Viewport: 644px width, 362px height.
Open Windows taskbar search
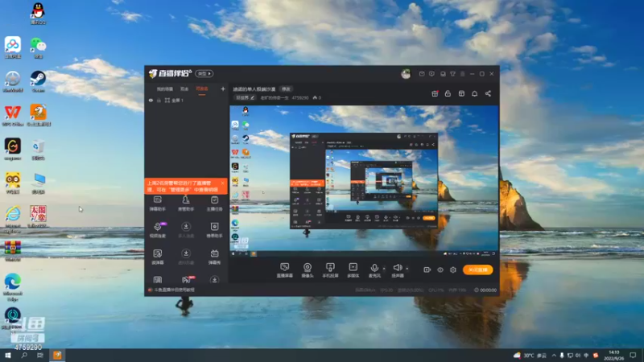click(24, 355)
